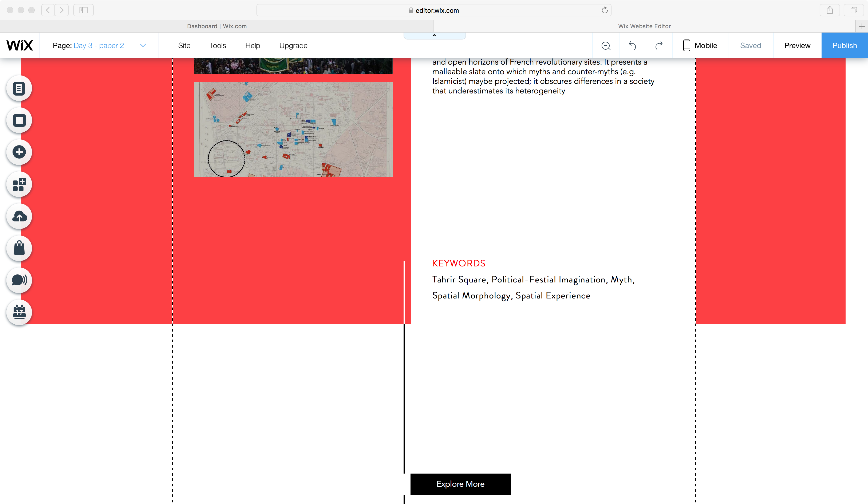
Task: Open the Wix Chat speech bubble icon
Action: (19, 280)
